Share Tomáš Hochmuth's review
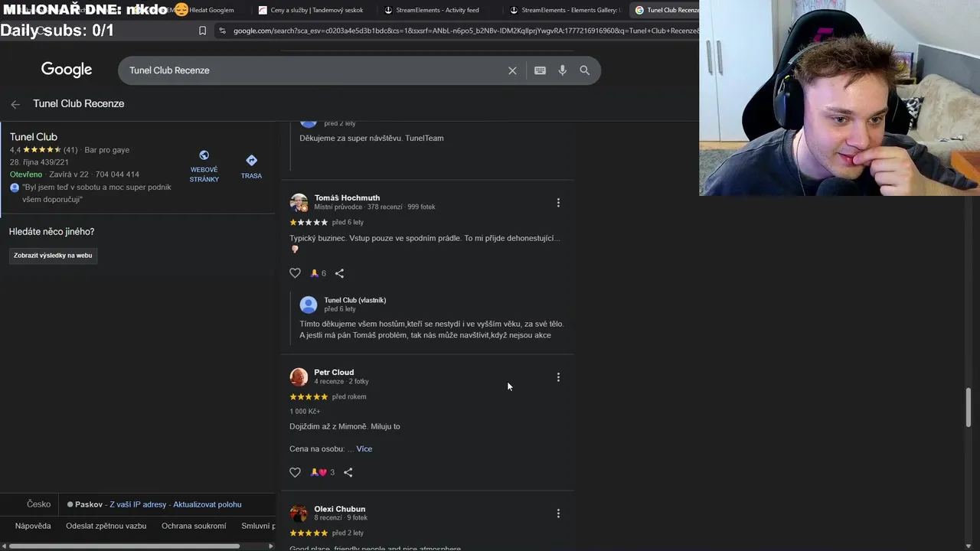 pos(339,273)
